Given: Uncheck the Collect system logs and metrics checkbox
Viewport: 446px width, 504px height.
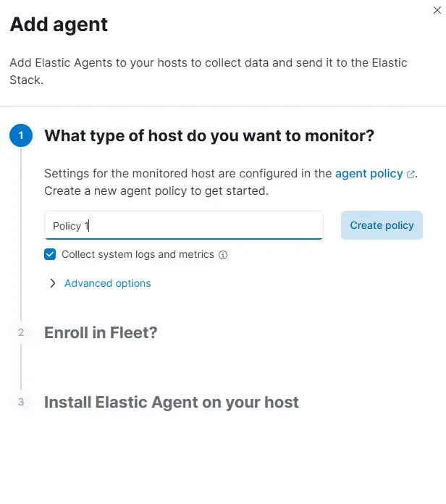Looking at the screenshot, I should [50, 254].
